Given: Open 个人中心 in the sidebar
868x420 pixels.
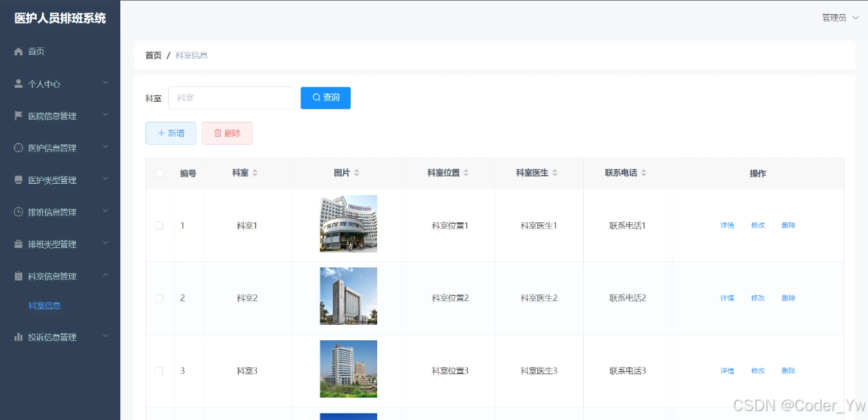Looking at the screenshot, I should pos(60,83).
